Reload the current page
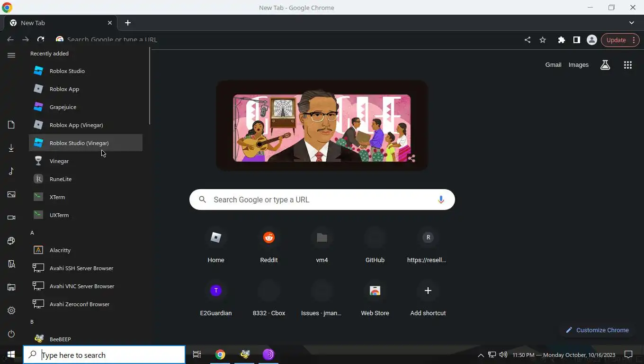This screenshot has height=364, width=644. 41,40
